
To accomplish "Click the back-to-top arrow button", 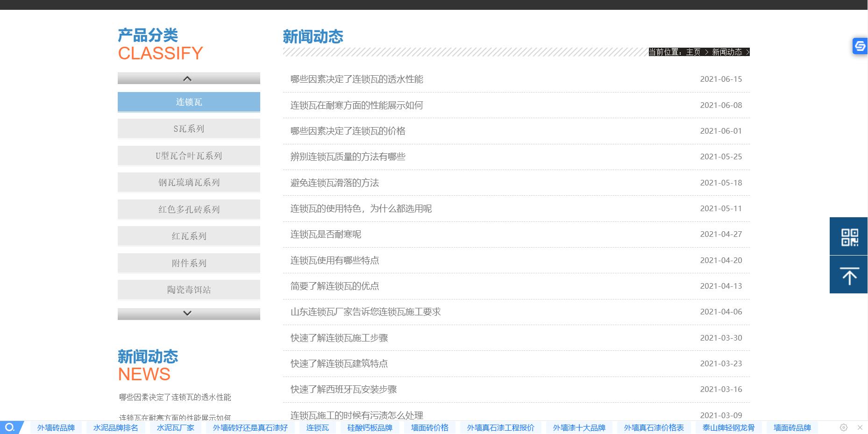I will (849, 275).
